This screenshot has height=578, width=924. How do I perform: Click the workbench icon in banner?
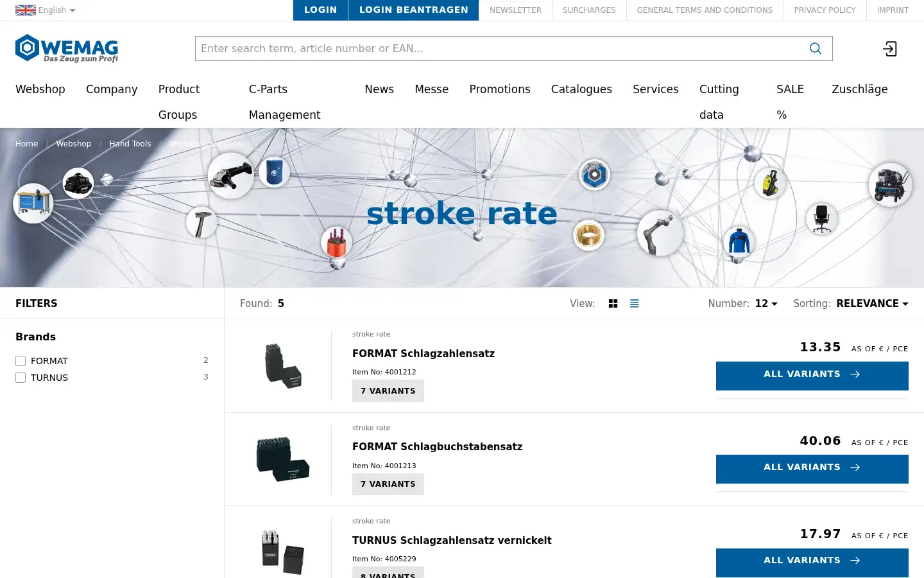(33, 204)
